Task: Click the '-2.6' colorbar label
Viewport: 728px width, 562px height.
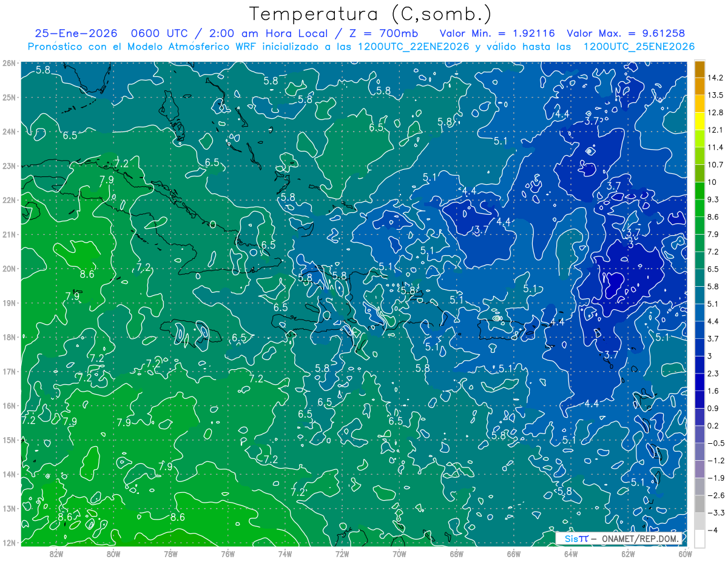Action: (x=716, y=495)
